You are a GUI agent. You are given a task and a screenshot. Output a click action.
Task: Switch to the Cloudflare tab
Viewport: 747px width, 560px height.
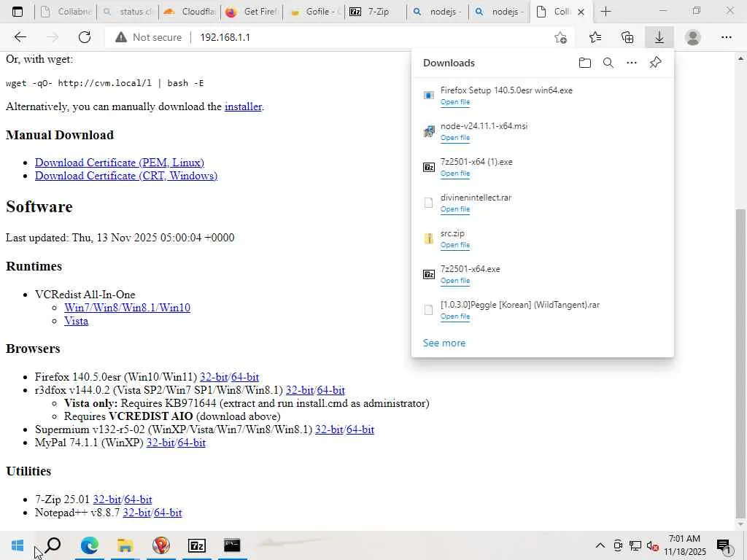[x=190, y=12]
